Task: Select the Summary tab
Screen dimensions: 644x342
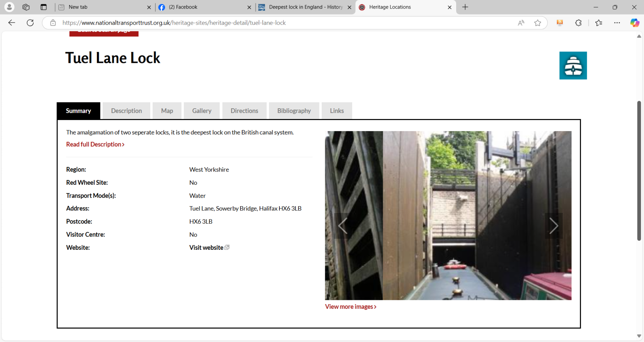Action: click(x=78, y=111)
